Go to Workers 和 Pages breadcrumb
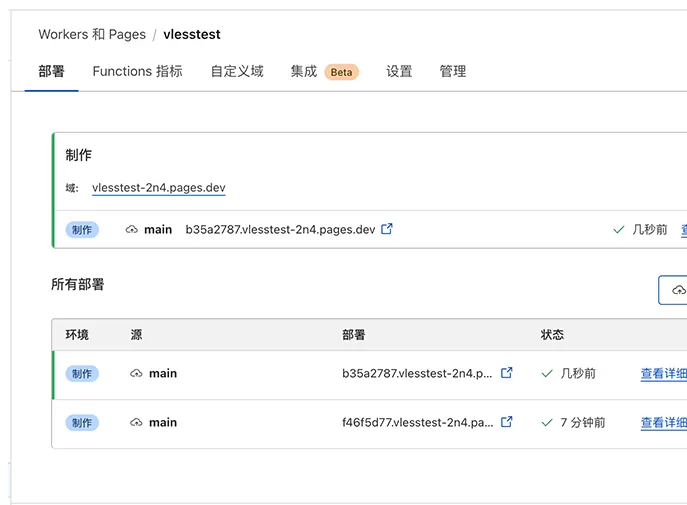 (x=92, y=34)
